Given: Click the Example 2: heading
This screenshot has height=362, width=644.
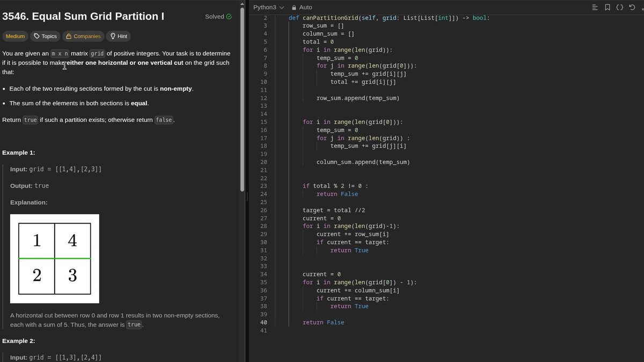Looking at the screenshot, I should [18, 341].
